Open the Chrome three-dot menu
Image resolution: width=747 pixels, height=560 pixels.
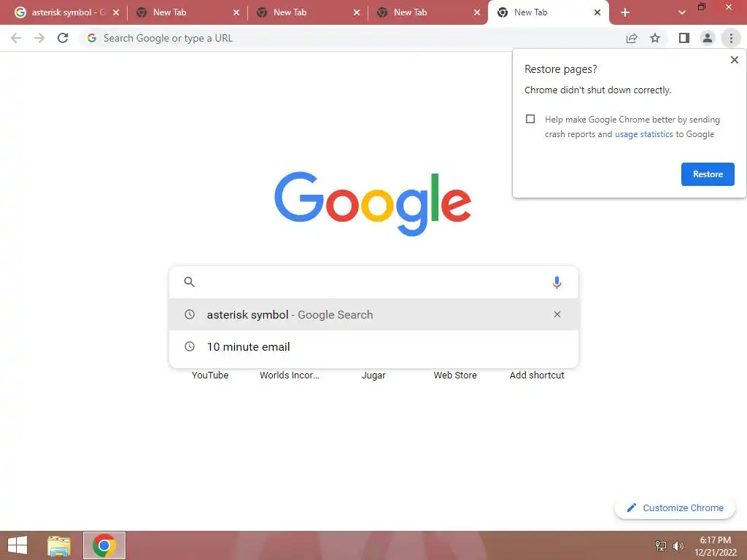731,38
